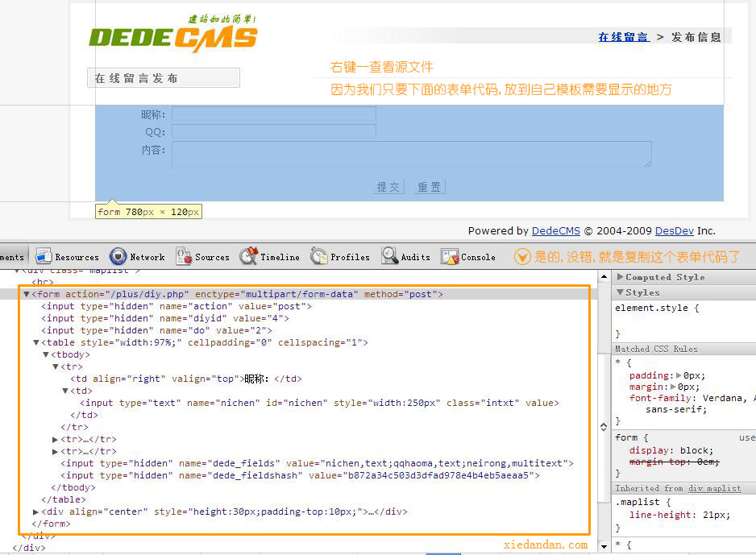Expand the margin property triangle
Viewport: 756px width, 555px height.
673,387
